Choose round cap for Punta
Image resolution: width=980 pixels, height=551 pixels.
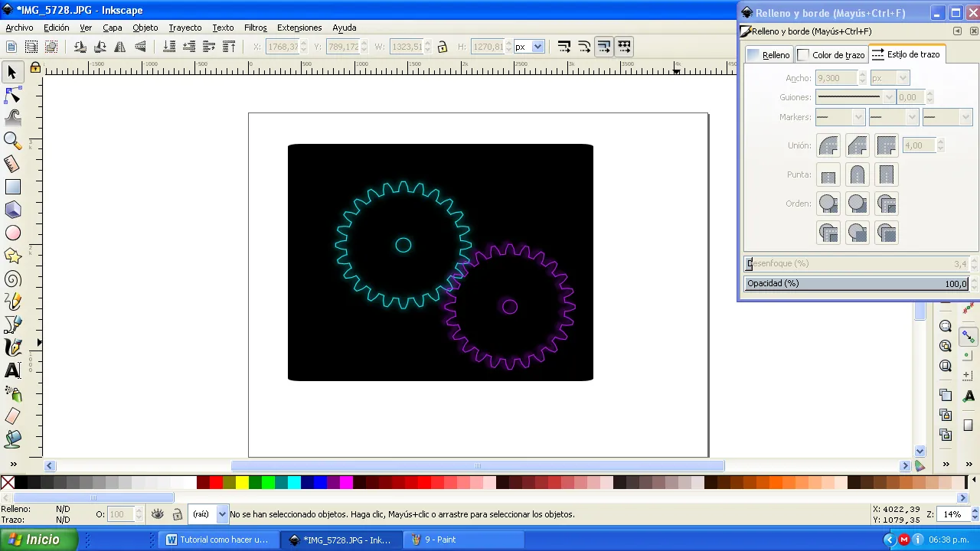click(x=857, y=174)
